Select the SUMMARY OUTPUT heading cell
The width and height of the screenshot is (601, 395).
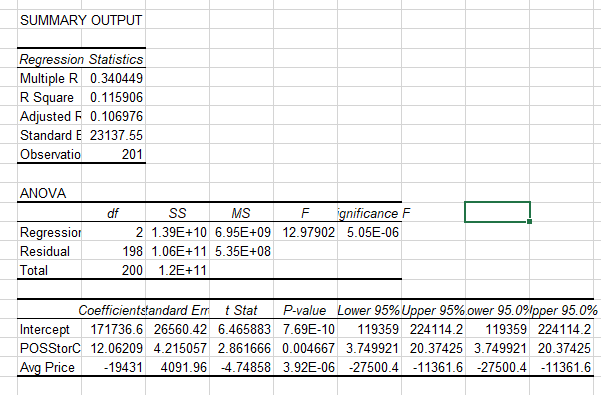(81, 20)
